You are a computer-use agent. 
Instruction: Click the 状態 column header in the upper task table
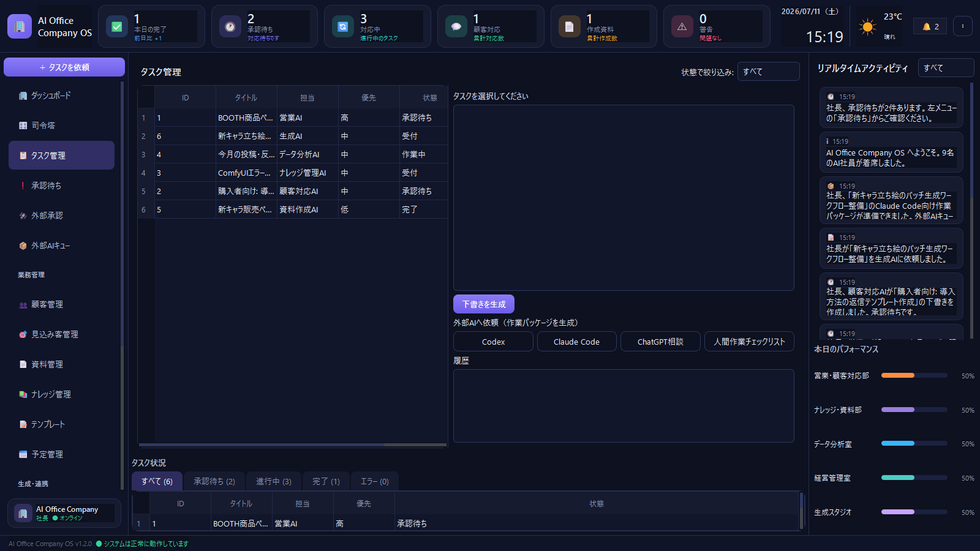coord(424,98)
